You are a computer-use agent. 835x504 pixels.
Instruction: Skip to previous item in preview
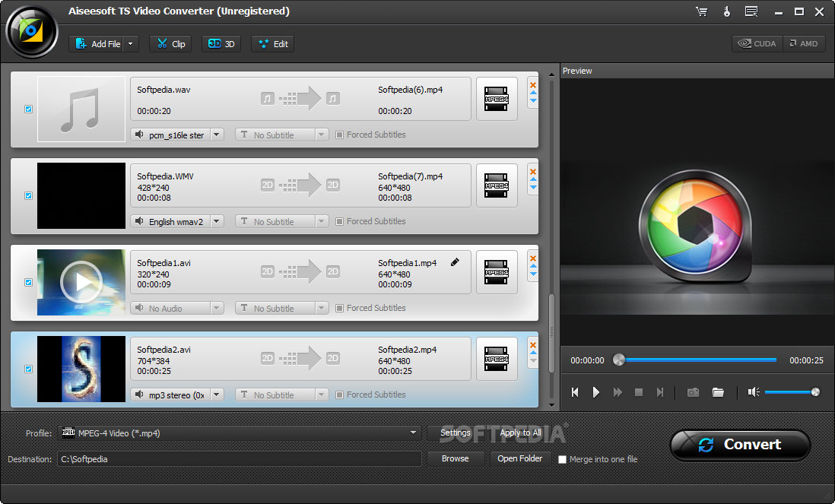coord(575,392)
